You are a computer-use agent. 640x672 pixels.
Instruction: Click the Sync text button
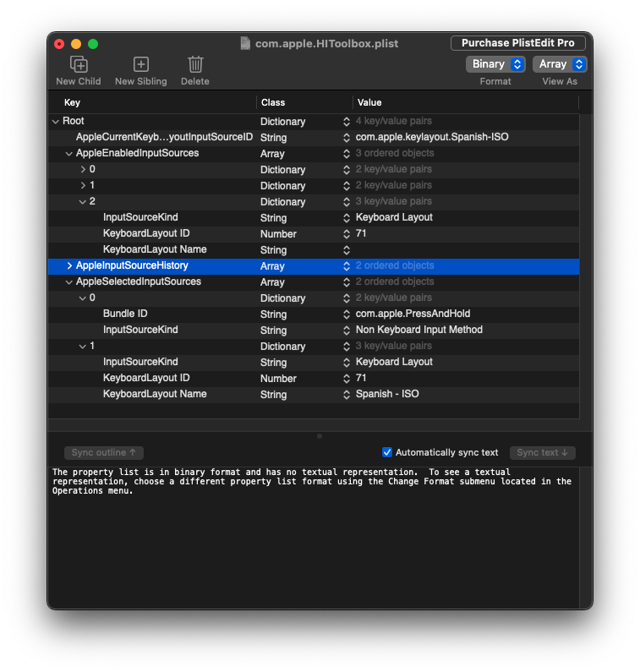coord(542,452)
